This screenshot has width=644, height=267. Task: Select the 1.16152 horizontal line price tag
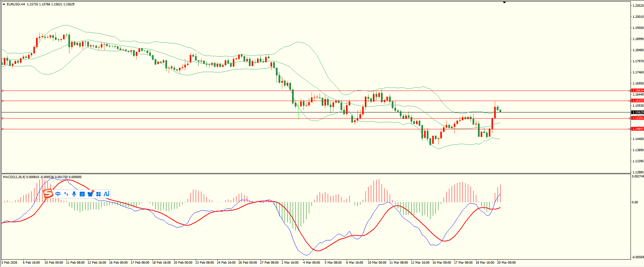coord(637,101)
